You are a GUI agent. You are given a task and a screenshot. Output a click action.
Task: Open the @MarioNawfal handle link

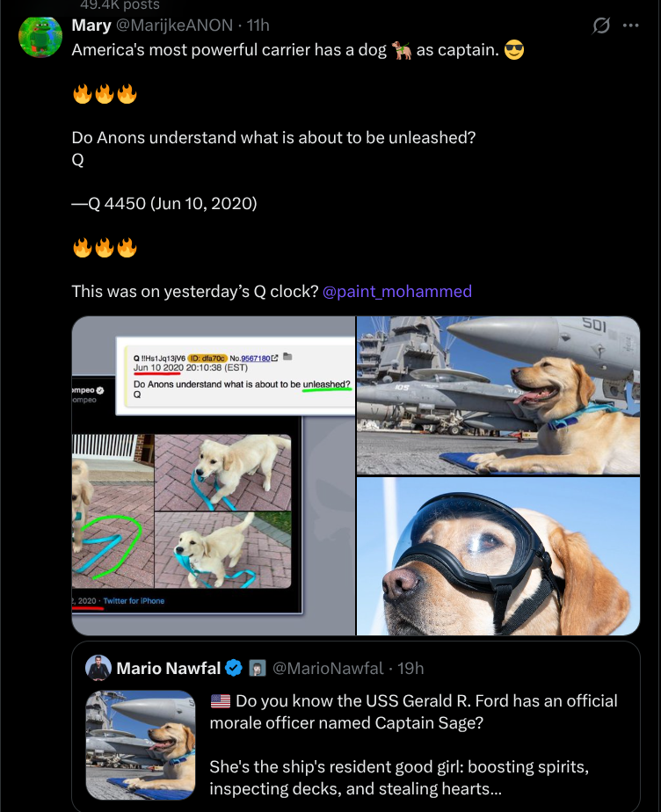pyautogui.click(x=327, y=668)
